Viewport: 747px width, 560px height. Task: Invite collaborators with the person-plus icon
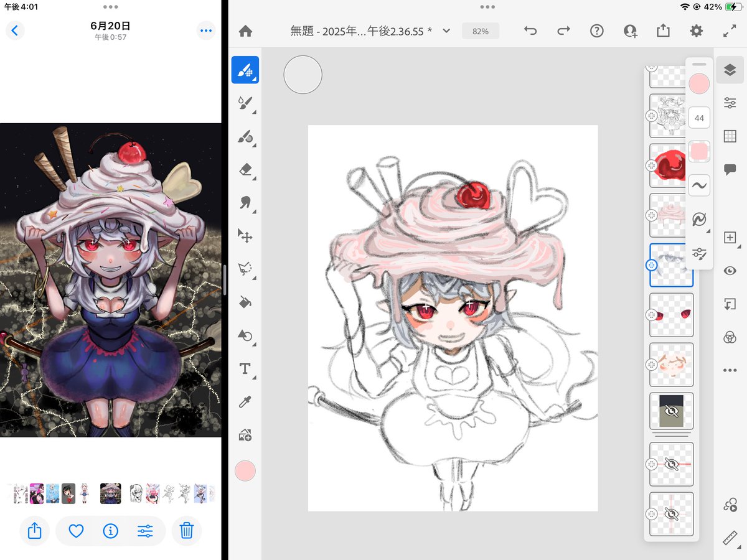coord(630,31)
